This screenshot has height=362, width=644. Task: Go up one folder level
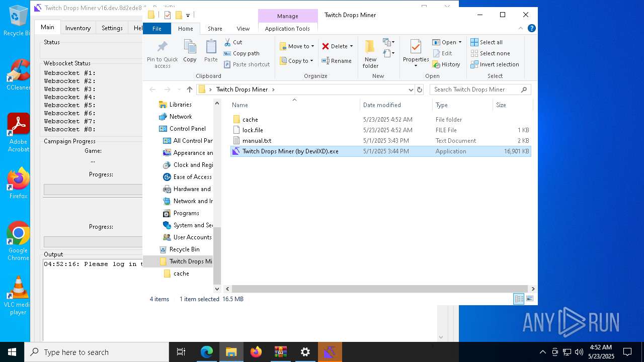(189, 89)
